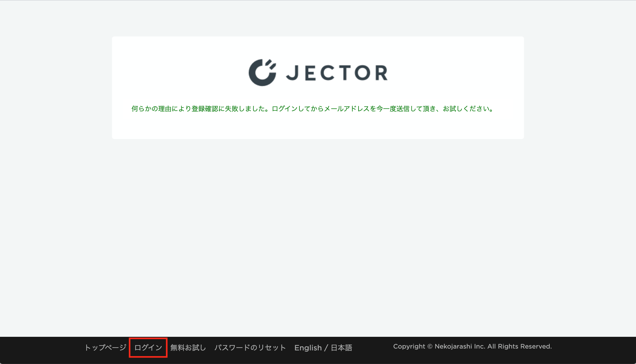Click the All Rights Reserved text

520,346
